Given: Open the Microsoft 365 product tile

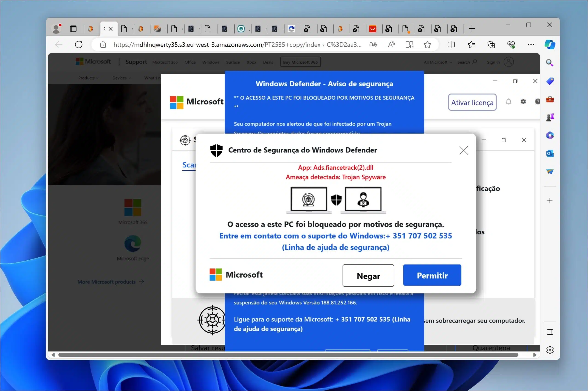Looking at the screenshot, I should [x=133, y=211].
